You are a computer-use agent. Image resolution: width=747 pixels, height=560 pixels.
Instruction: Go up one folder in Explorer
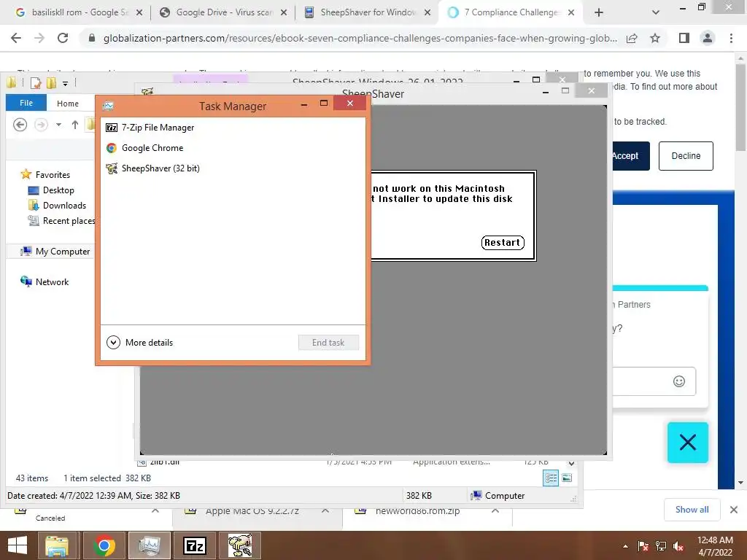(75, 125)
